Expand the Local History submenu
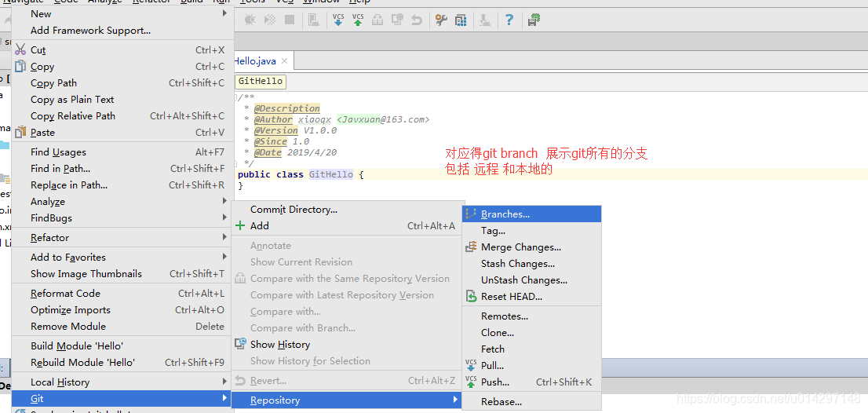868x413 pixels. click(x=224, y=382)
